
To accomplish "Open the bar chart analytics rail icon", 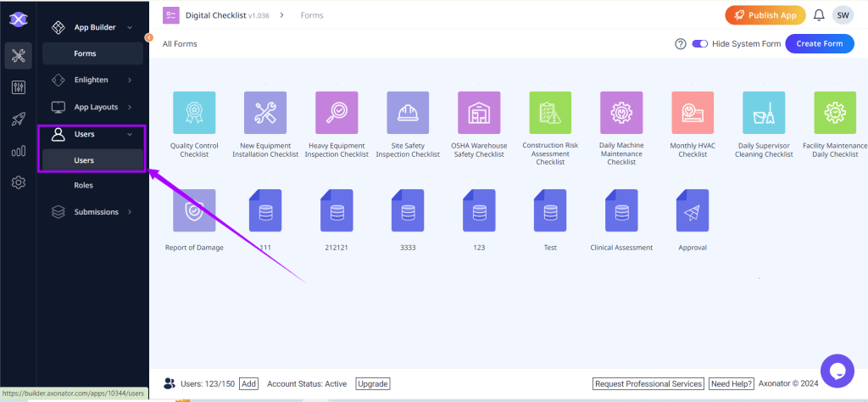I will (18, 151).
